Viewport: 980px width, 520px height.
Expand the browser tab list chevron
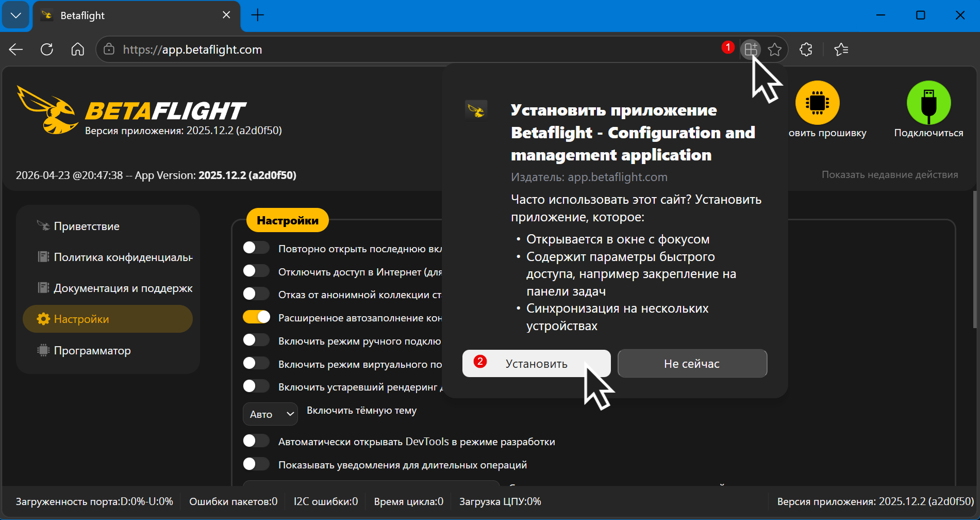pos(16,15)
